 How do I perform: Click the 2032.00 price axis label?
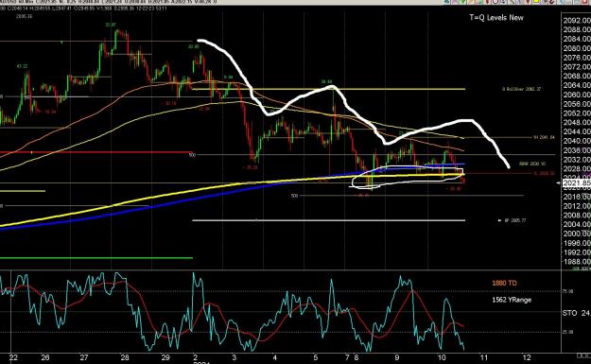577,160
